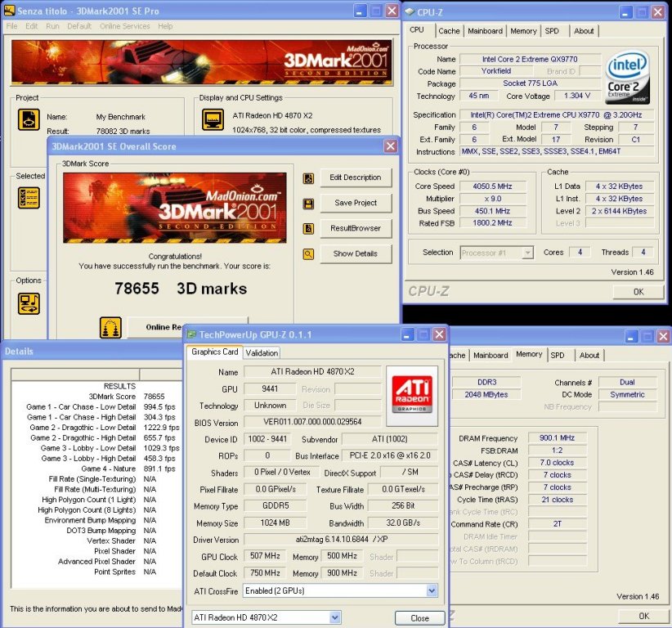672x628 pixels.
Task: Open the Default menu in 3DMark2001
Action: tap(79, 26)
